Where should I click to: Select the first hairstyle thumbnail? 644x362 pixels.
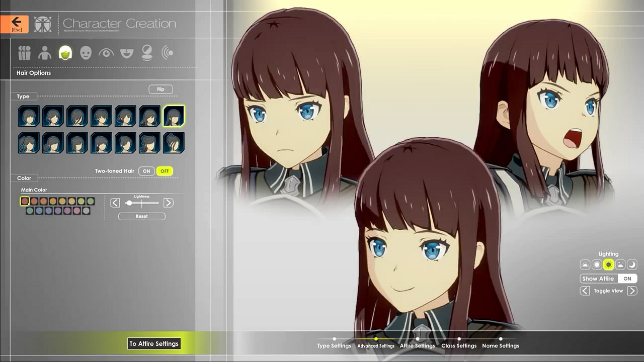point(29,116)
